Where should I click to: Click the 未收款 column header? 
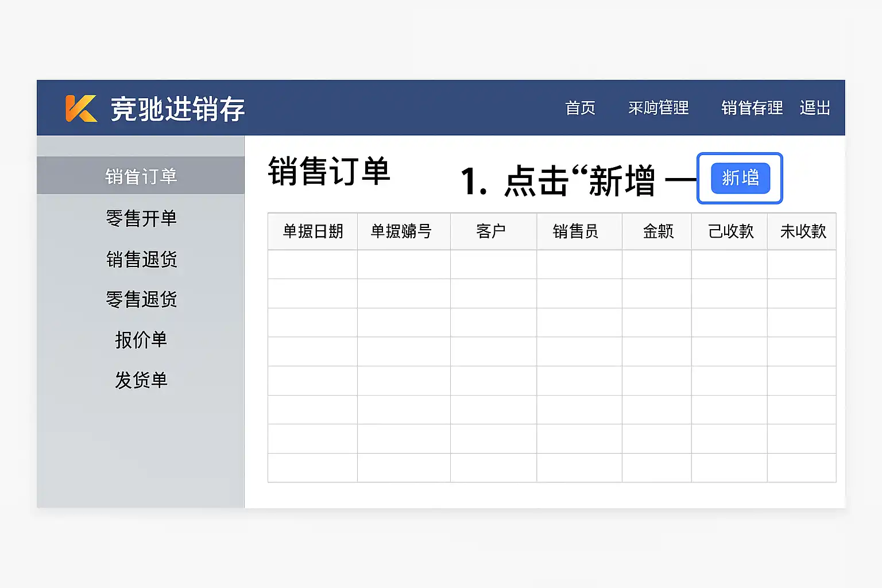[x=803, y=231]
